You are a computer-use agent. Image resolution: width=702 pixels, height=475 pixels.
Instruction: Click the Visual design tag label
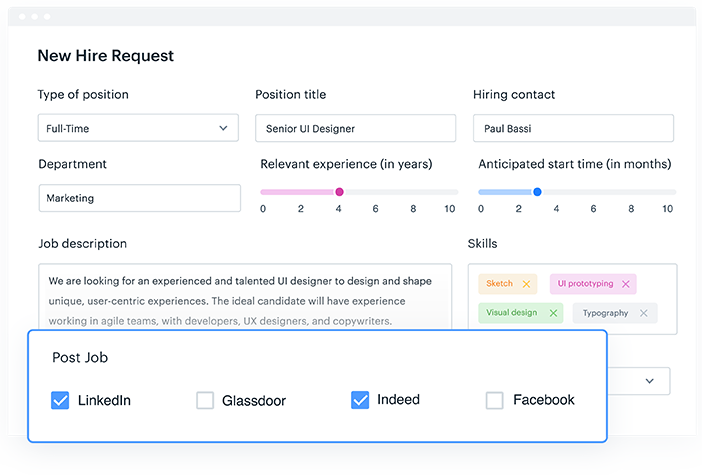pos(511,313)
